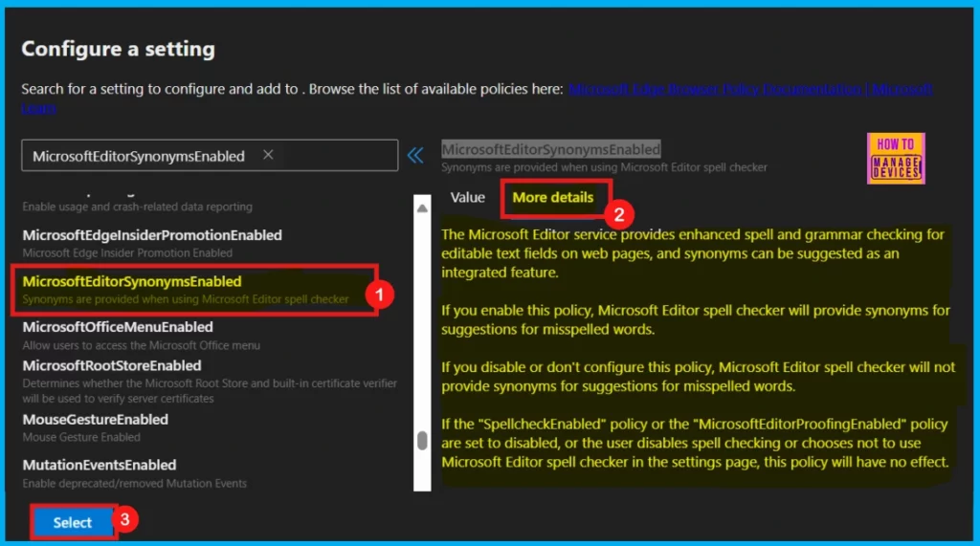Screen dimensions: 980x546
Task: Click 'Allow users to access the Microsoft Office menu' description
Action: click(142, 345)
